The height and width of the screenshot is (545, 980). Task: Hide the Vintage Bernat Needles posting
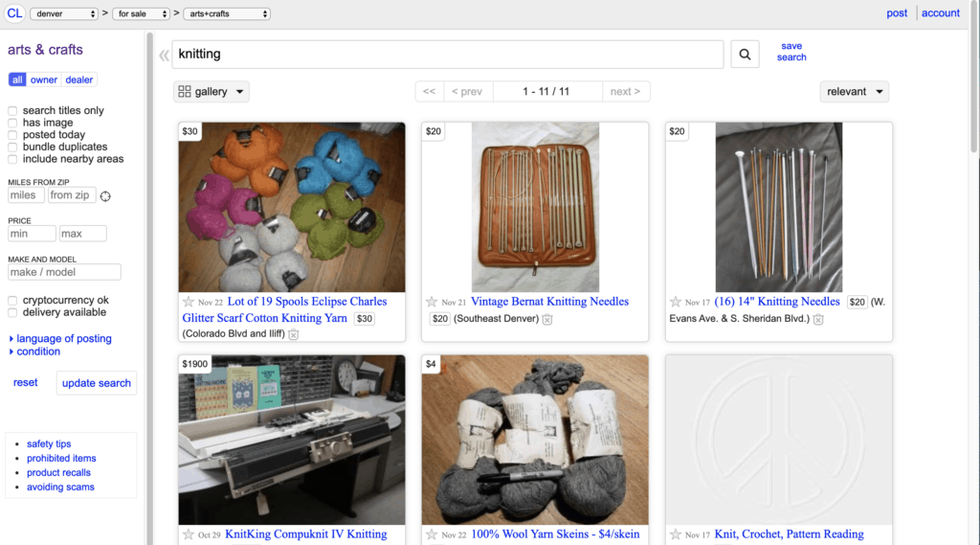[x=546, y=319]
